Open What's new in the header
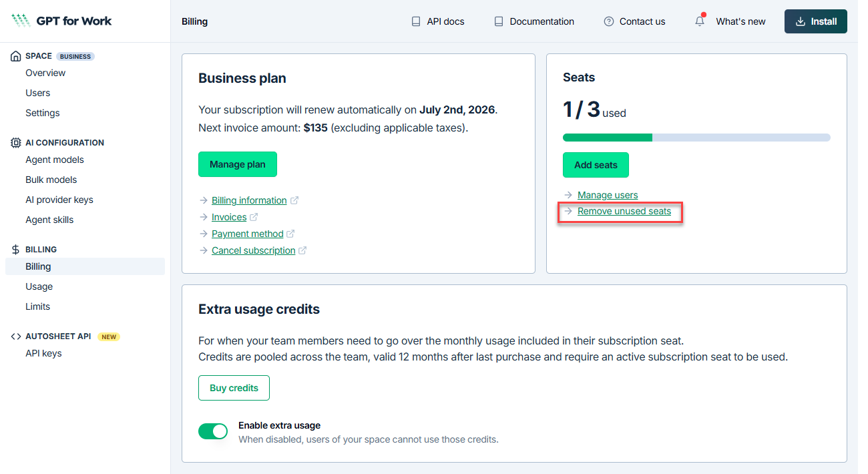This screenshot has height=474, width=868. click(740, 21)
